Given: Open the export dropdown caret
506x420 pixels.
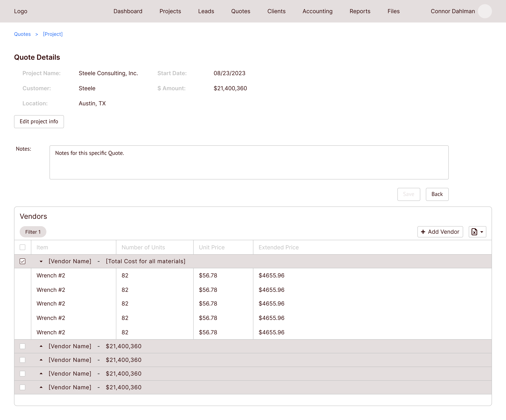Looking at the screenshot, I should point(482,232).
